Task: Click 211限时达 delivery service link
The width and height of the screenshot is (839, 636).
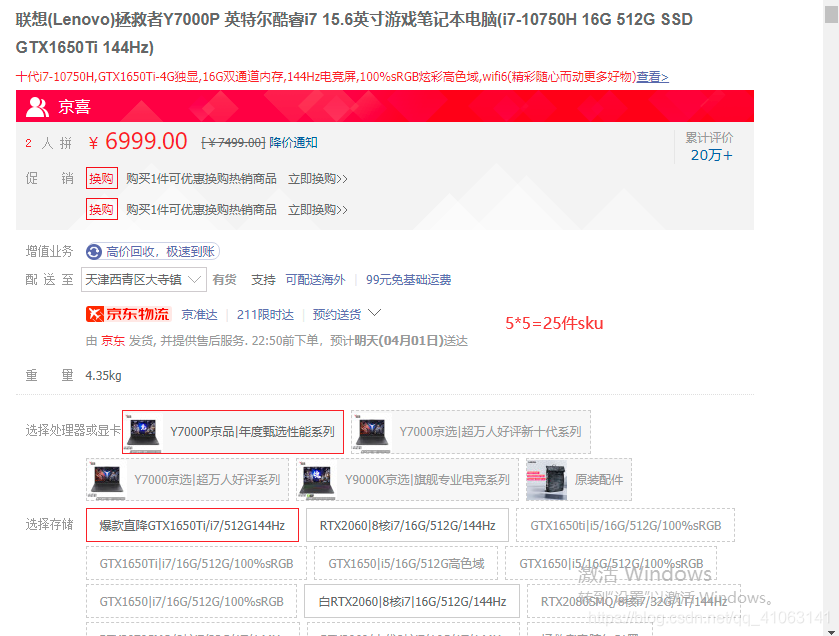Action: click(265, 315)
